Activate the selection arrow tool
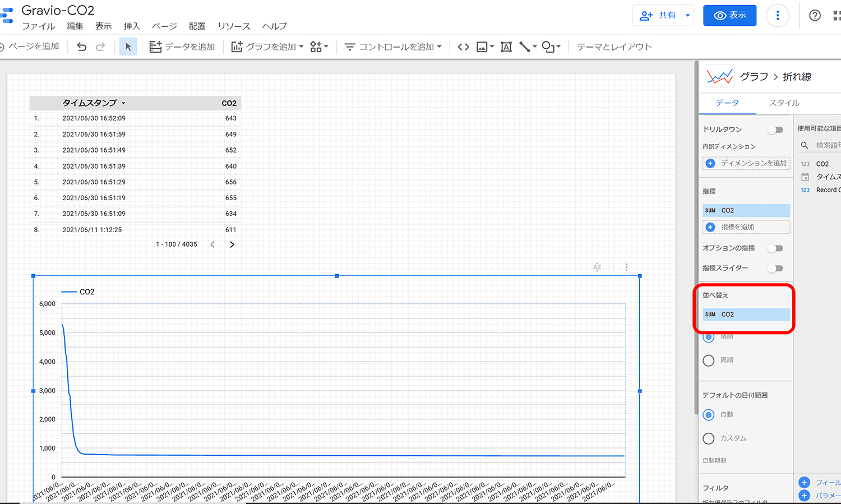 tap(128, 47)
